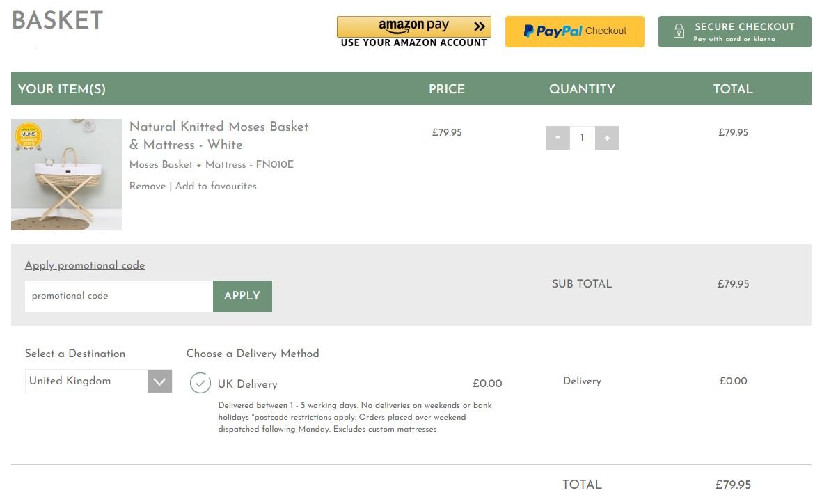822x504 pixels.
Task: Click the Amazon Pay double-arrow icon
Action: pyautogui.click(x=479, y=26)
